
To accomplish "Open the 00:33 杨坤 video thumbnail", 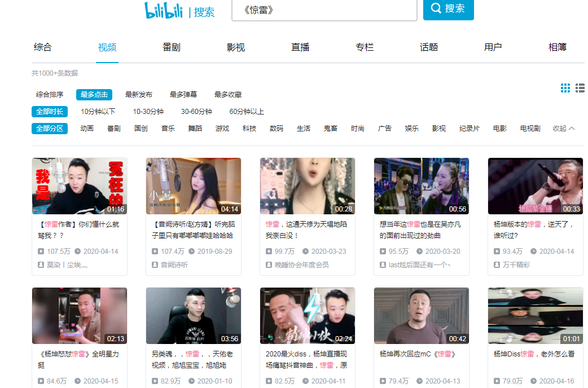I will click(536, 186).
